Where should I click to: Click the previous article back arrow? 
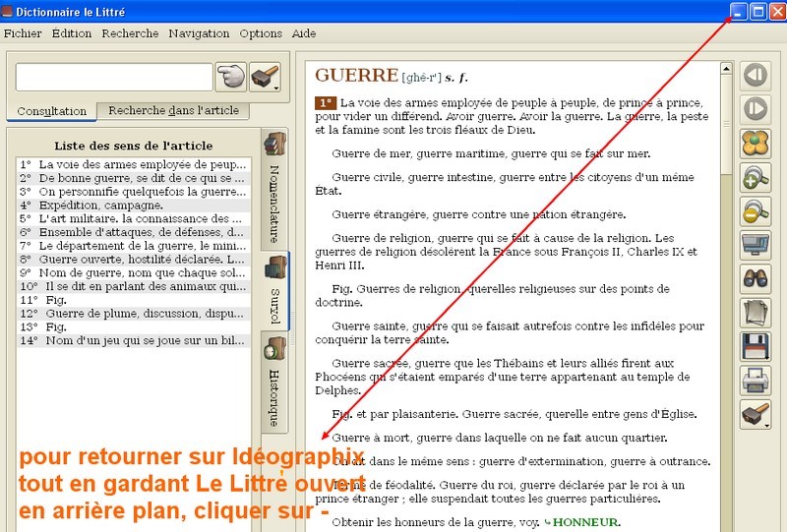756,76
